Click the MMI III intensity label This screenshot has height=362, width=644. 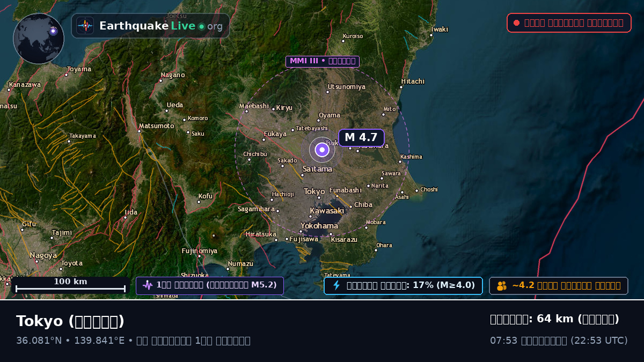point(323,61)
